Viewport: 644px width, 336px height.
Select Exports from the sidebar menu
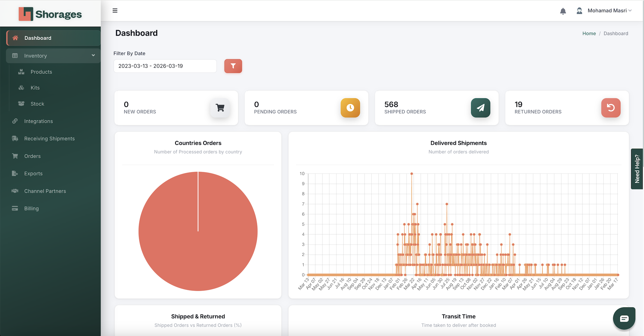coord(15,173)
